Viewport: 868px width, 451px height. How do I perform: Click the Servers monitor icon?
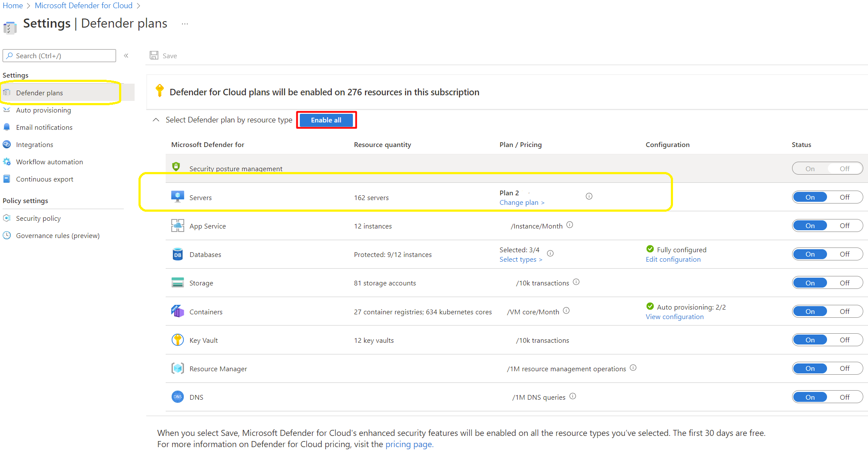point(178,197)
